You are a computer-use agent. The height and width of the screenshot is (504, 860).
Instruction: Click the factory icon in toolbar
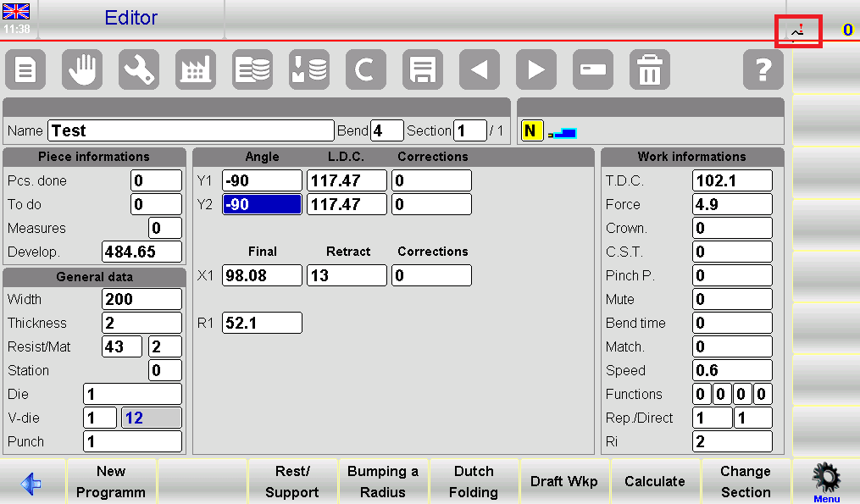point(196,70)
